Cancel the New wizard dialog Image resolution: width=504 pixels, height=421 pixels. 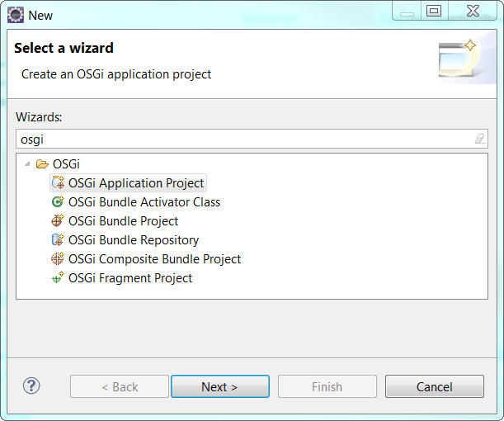click(x=434, y=386)
